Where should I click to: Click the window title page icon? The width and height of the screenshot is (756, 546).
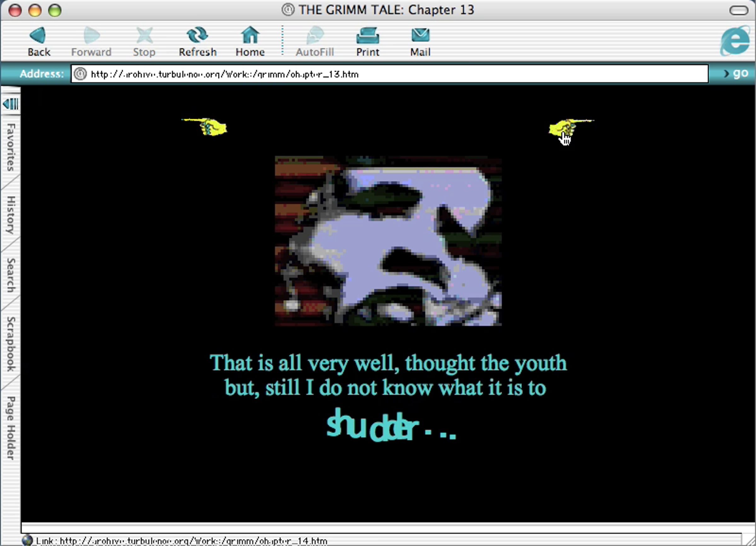click(288, 9)
